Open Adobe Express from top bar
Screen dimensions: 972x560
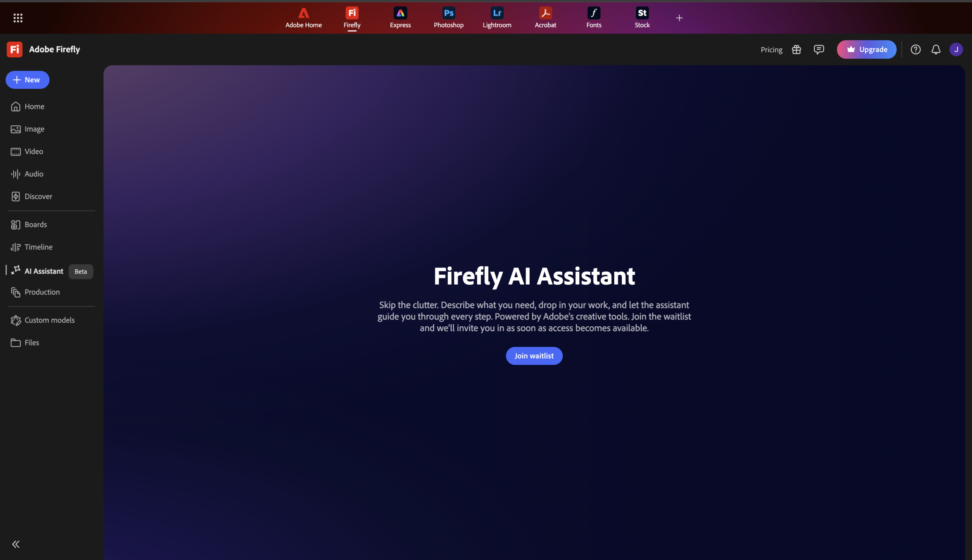click(x=400, y=18)
